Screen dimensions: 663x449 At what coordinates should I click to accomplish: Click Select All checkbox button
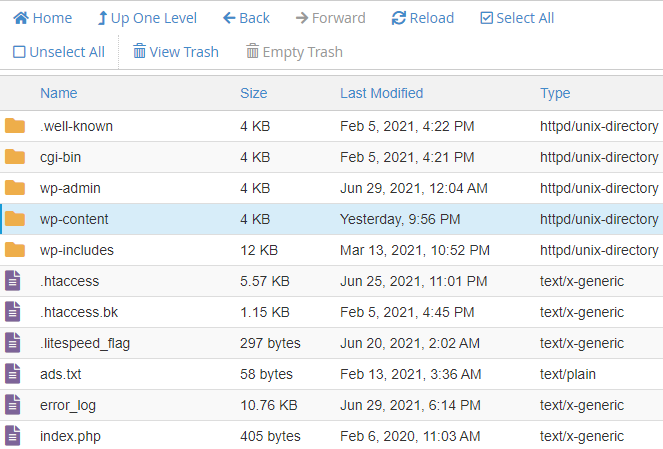(x=516, y=18)
